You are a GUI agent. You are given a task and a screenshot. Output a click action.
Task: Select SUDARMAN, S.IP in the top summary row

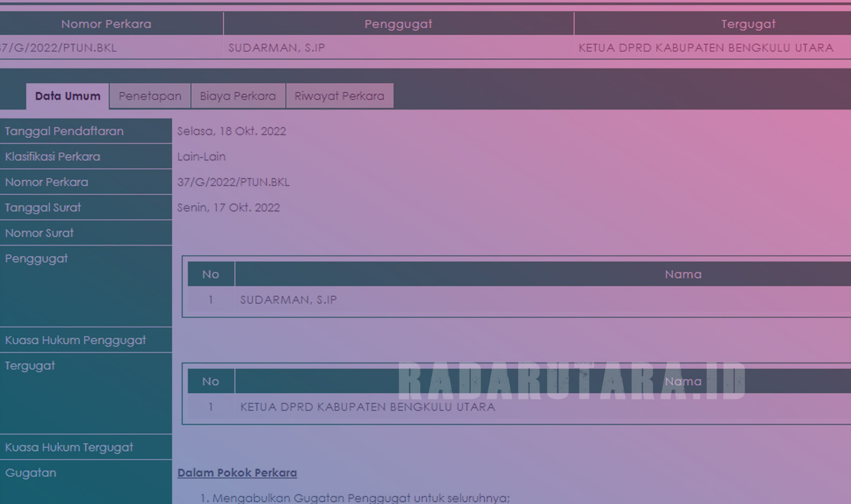[x=276, y=47]
